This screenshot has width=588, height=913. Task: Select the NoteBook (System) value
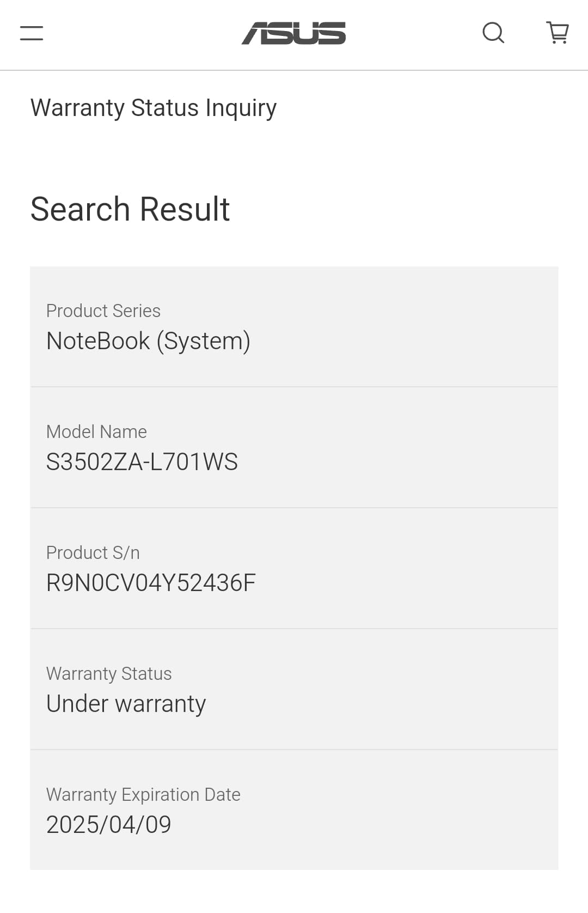click(148, 342)
